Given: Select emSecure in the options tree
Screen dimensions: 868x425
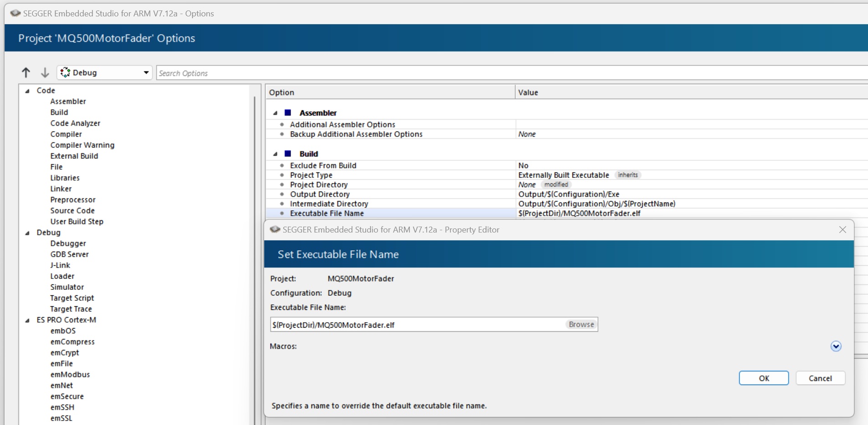Looking at the screenshot, I should pos(67,396).
